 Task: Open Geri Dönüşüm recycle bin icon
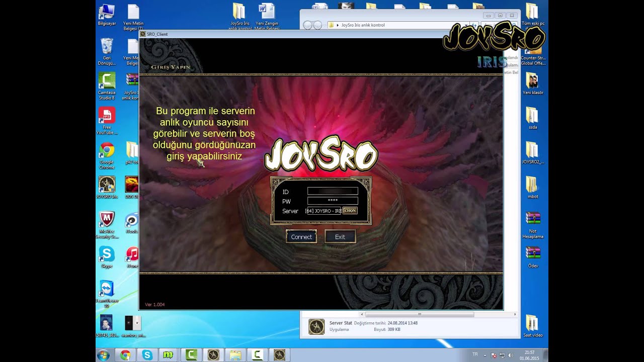[107, 51]
